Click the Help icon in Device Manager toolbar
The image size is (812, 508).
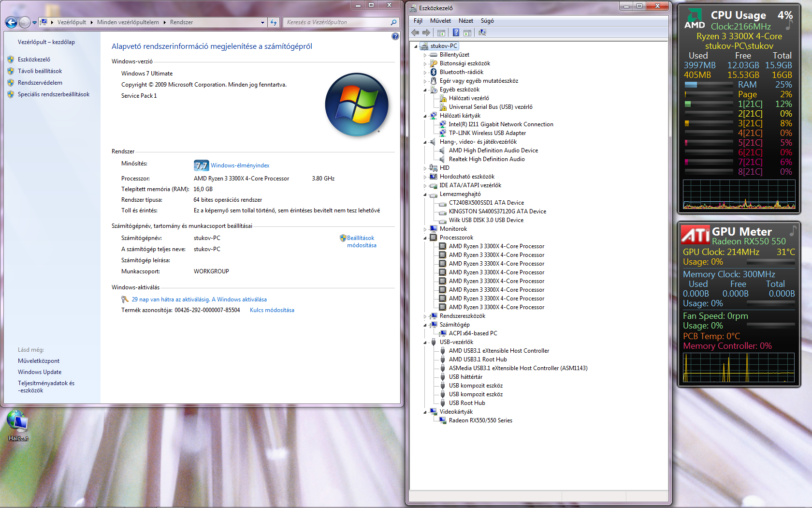click(x=456, y=32)
